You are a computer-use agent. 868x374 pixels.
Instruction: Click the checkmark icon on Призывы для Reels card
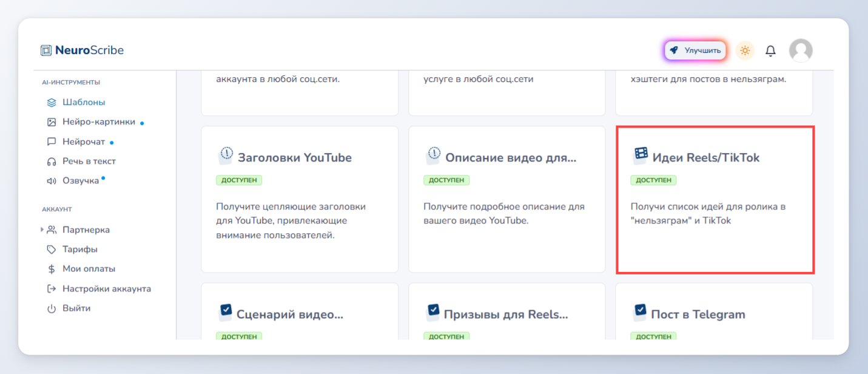click(x=433, y=312)
